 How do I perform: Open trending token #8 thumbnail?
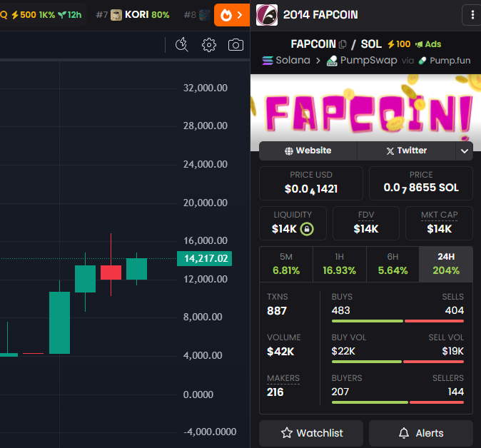point(205,15)
